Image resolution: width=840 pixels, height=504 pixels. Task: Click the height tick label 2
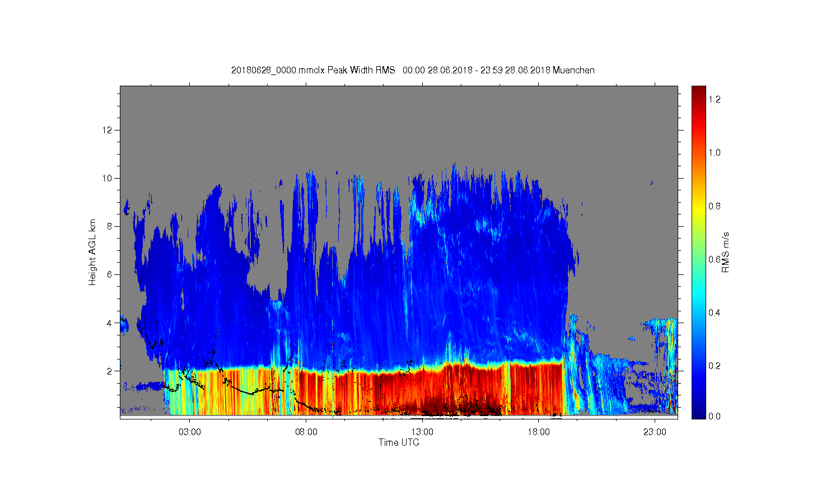tap(110, 371)
